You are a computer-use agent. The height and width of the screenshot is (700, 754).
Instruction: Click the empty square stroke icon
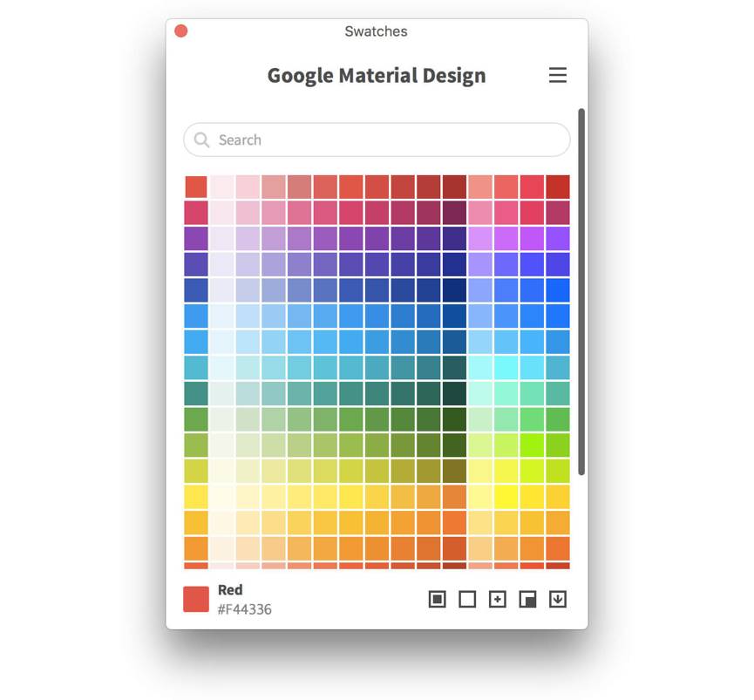467,599
